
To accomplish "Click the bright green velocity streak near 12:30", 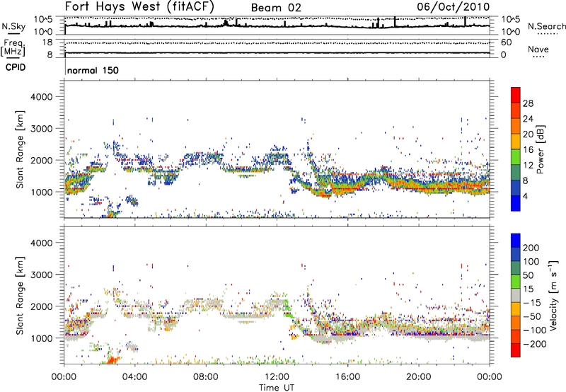I will click(x=289, y=309).
